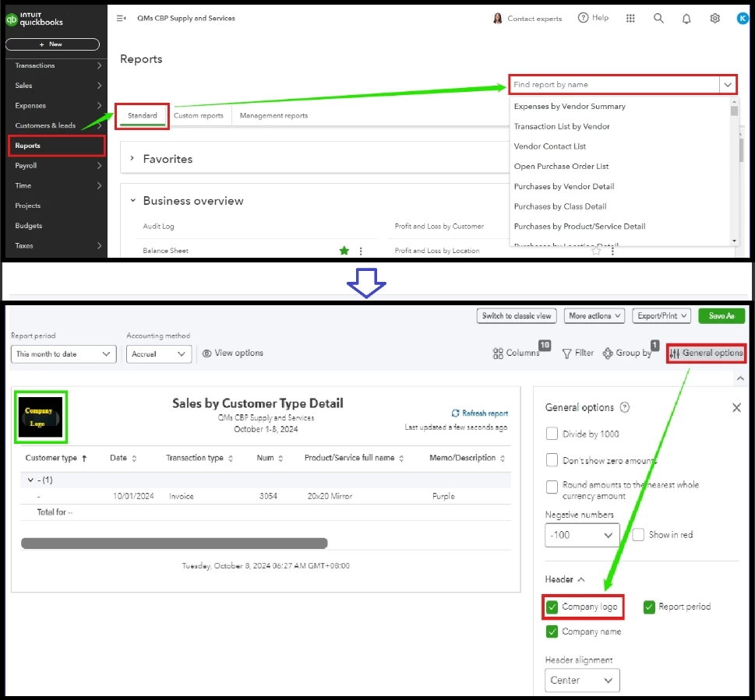Open the Group by option
755x700 pixels.
click(x=627, y=354)
